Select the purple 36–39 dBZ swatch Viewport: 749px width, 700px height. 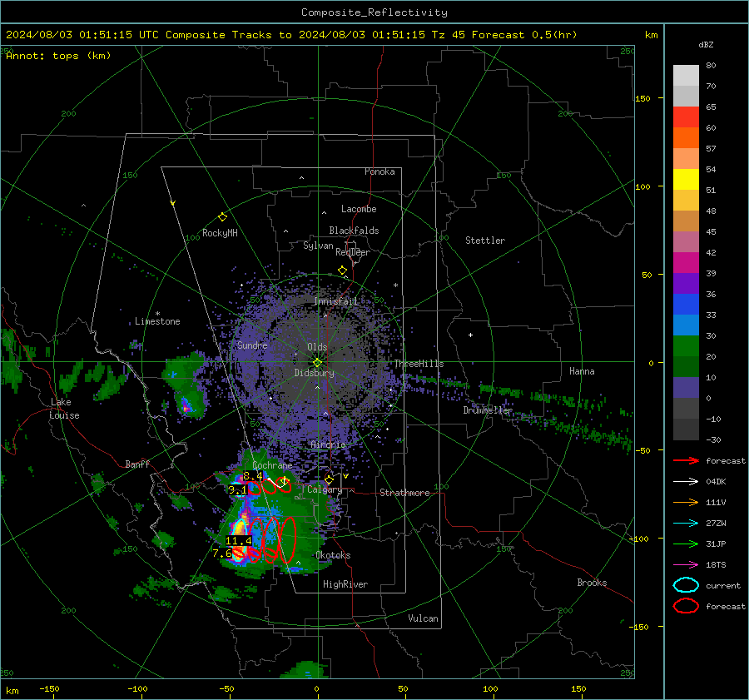click(686, 284)
